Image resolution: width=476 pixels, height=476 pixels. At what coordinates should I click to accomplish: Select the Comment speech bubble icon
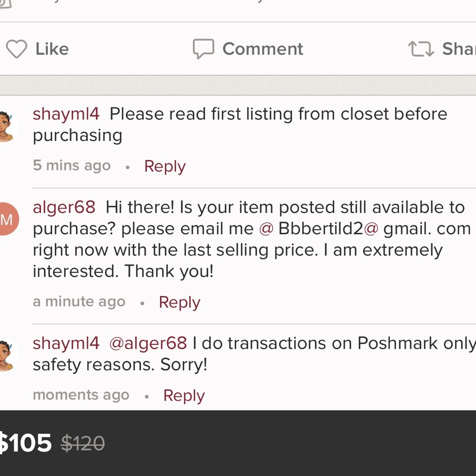204,48
